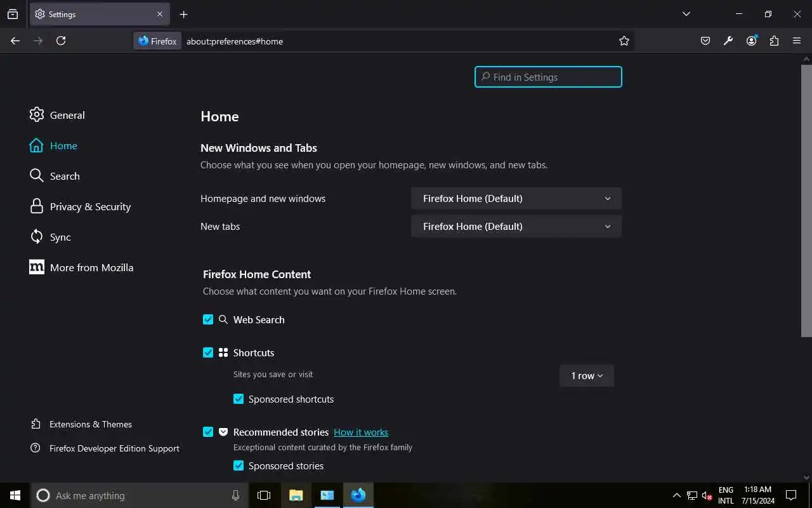Open the How it works link
Viewport: 812px width, 508px height.
pos(361,432)
